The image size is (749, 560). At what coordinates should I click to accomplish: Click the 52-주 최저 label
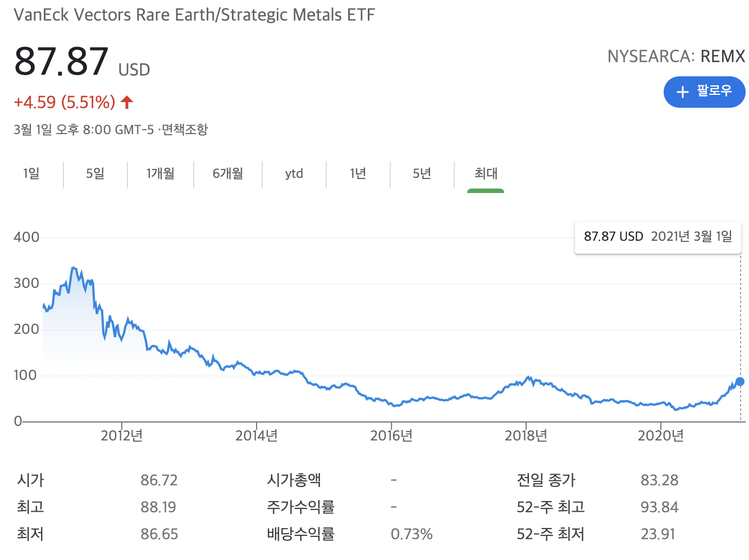[x=551, y=534]
